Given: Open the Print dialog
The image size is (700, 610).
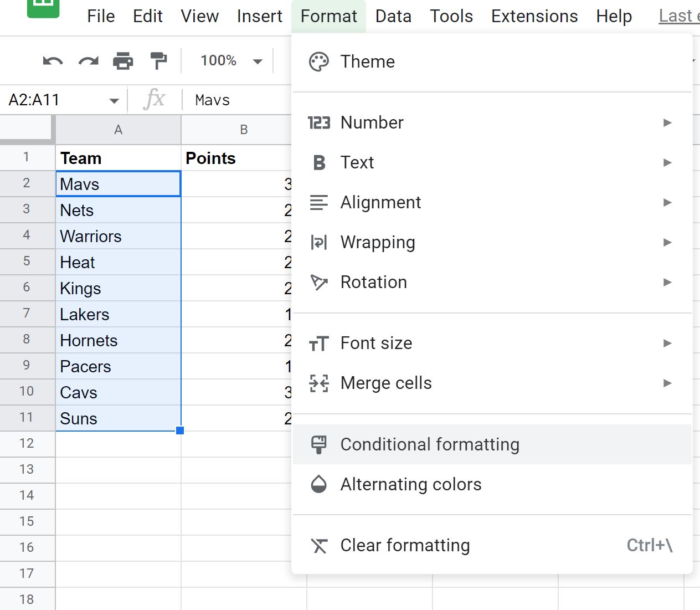Looking at the screenshot, I should (123, 61).
